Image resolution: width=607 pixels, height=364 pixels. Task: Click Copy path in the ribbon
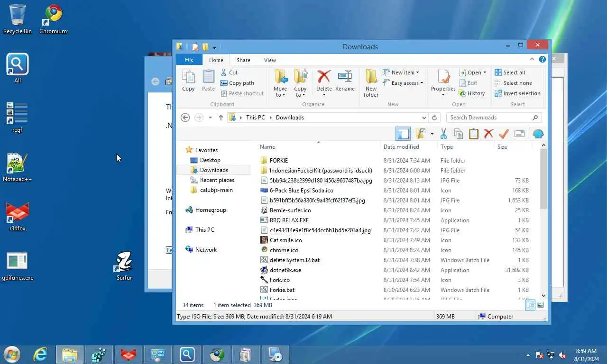click(237, 83)
